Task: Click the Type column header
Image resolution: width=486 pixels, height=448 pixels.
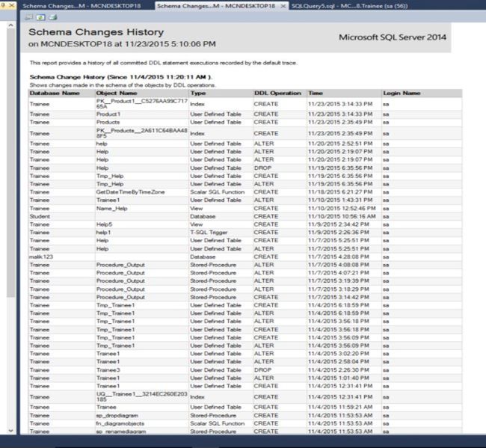Action: (x=198, y=93)
